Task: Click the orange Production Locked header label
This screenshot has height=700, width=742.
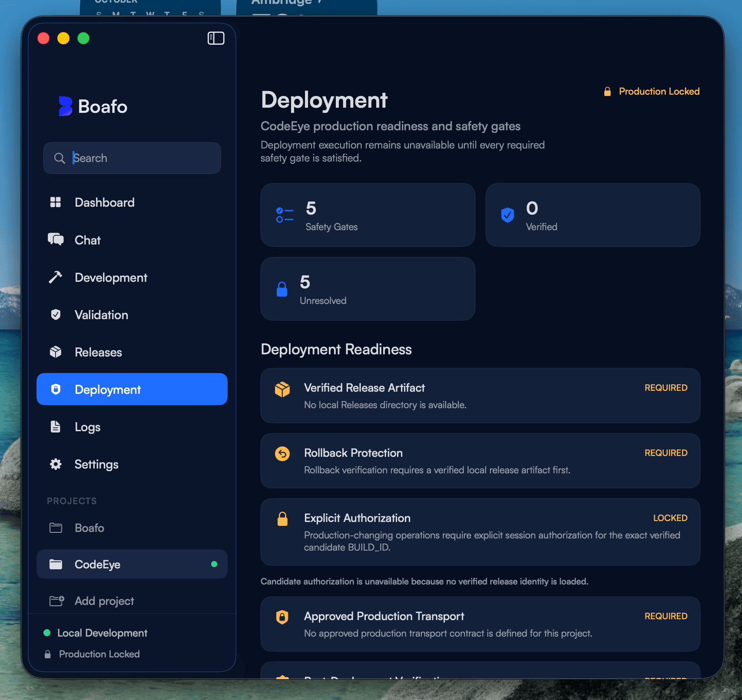Action: coord(659,91)
